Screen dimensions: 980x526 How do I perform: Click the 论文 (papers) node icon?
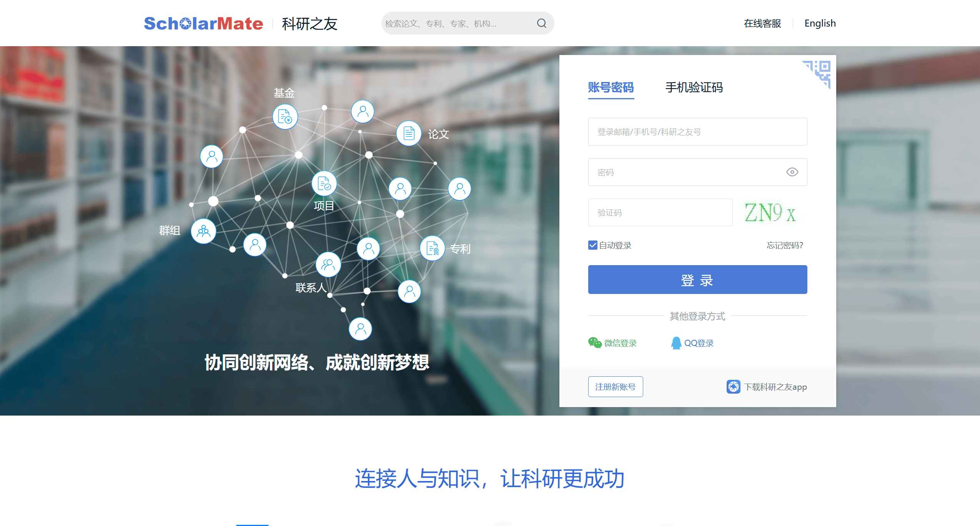(408, 134)
